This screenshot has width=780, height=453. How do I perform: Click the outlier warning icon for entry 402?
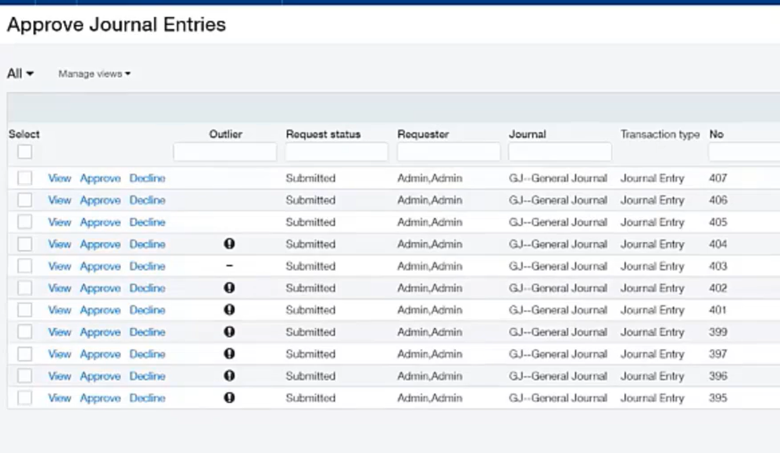[229, 288]
